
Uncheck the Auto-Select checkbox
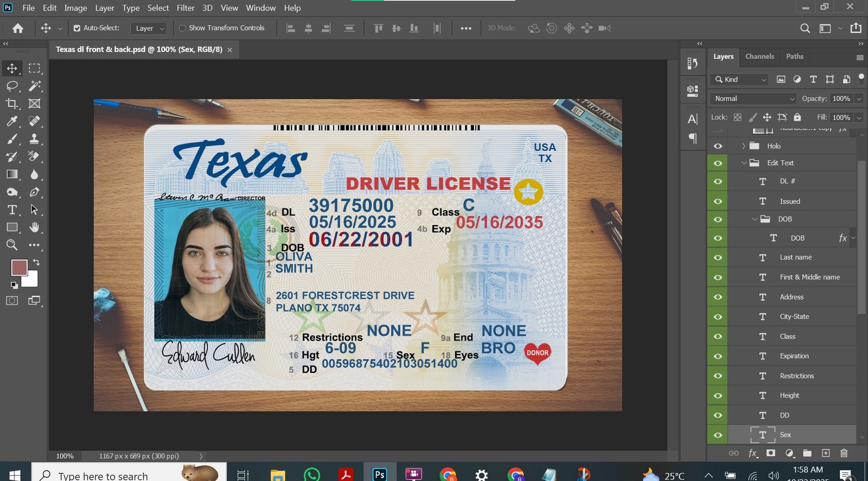[77, 28]
